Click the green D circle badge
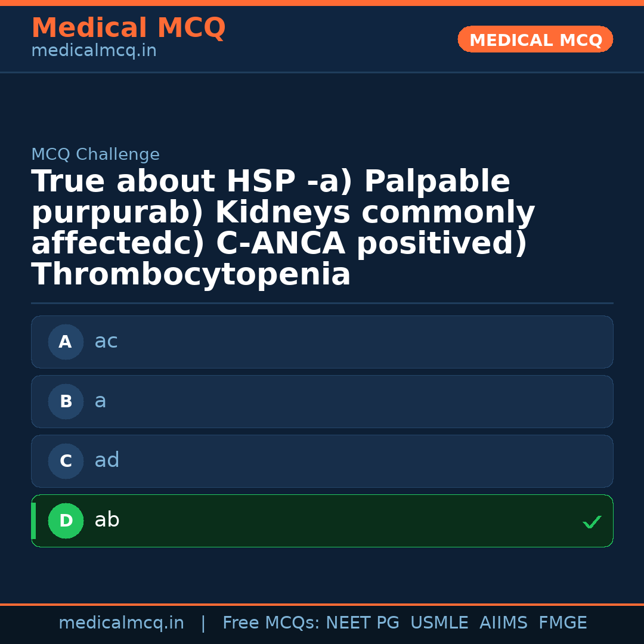Viewport: 644px width, 644px height. [66, 521]
